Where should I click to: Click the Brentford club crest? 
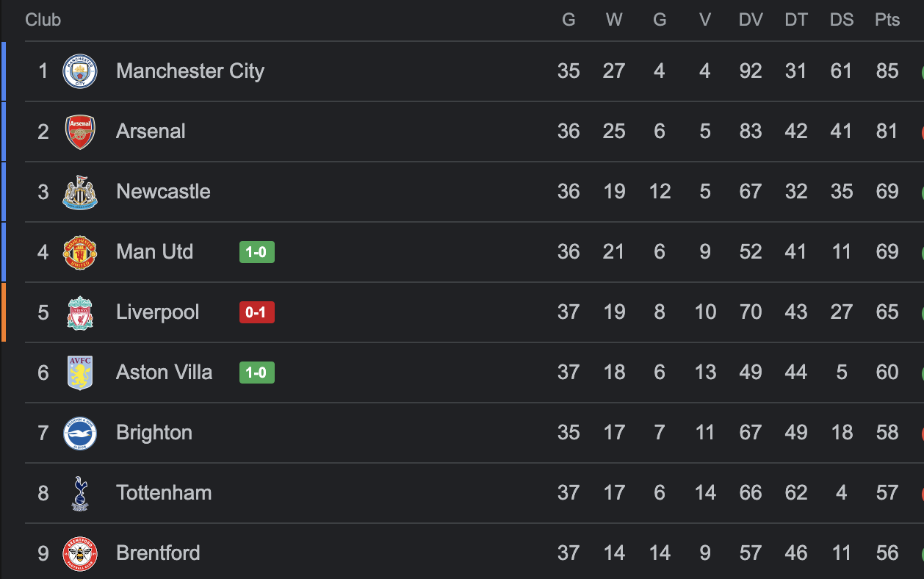click(80, 553)
